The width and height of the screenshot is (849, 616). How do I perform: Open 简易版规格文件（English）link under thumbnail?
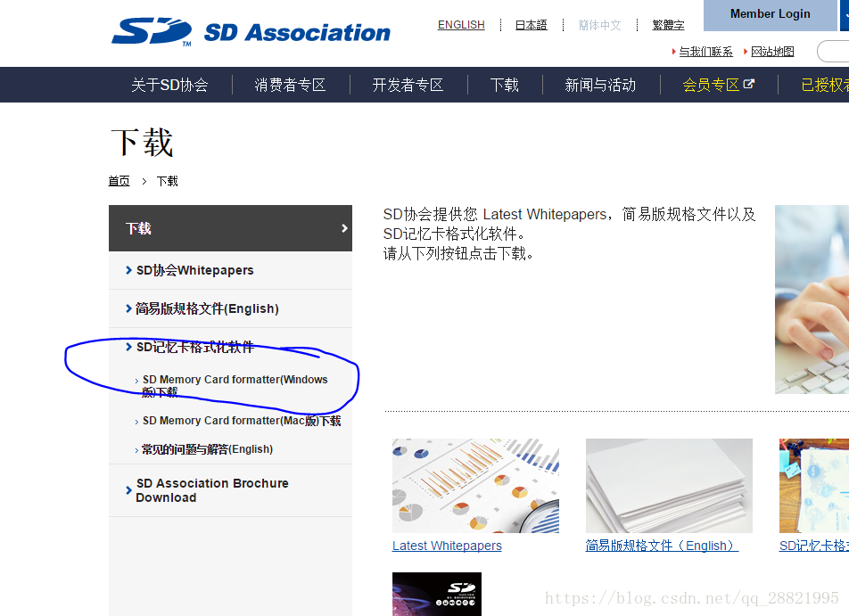[x=662, y=546]
